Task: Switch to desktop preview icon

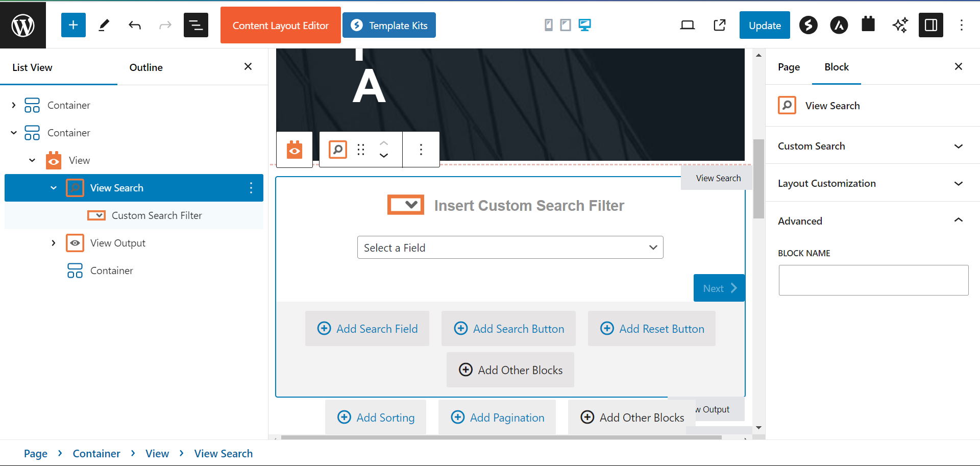Action: [x=584, y=25]
